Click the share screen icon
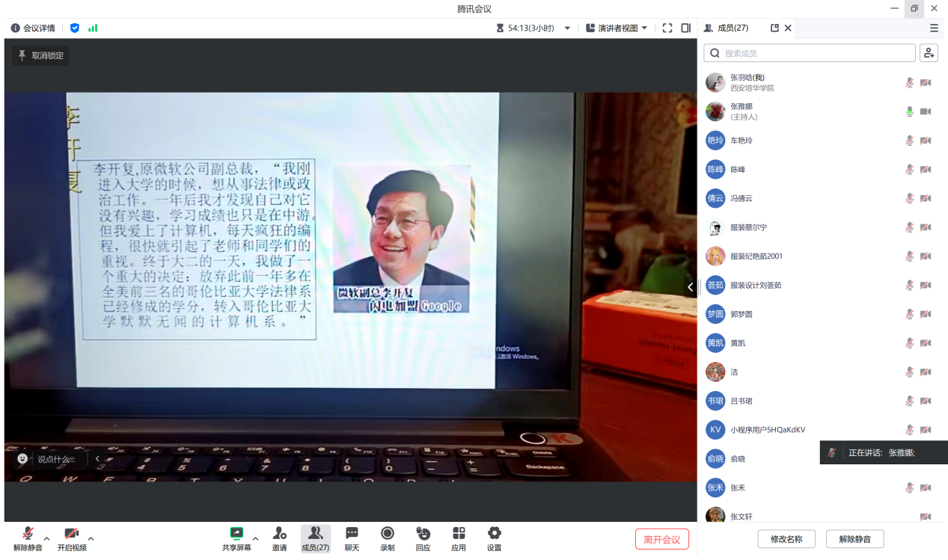 coord(236,533)
